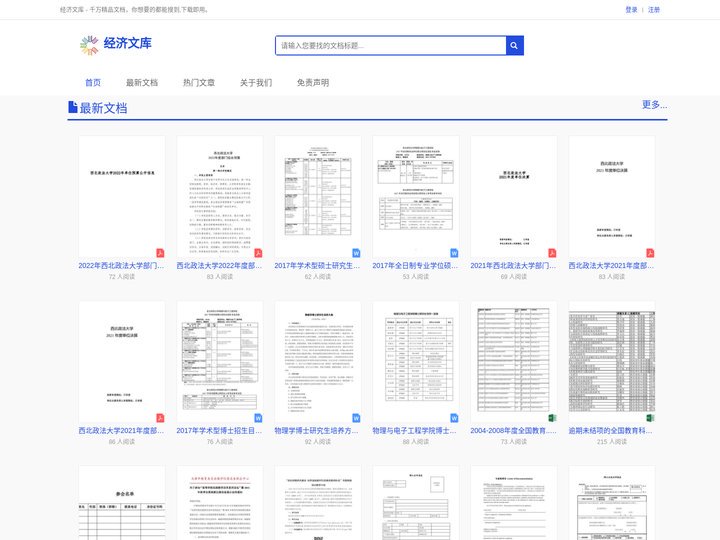Click Word icon on 2017年学术型硕士研究生 thumbnail
This screenshot has width=720, height=540.
356,253
